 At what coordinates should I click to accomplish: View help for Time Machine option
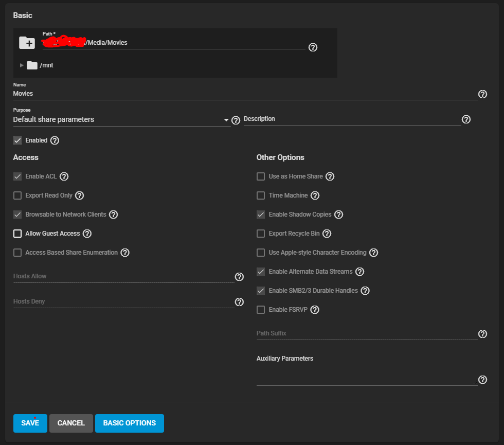[x=315, y=195]
